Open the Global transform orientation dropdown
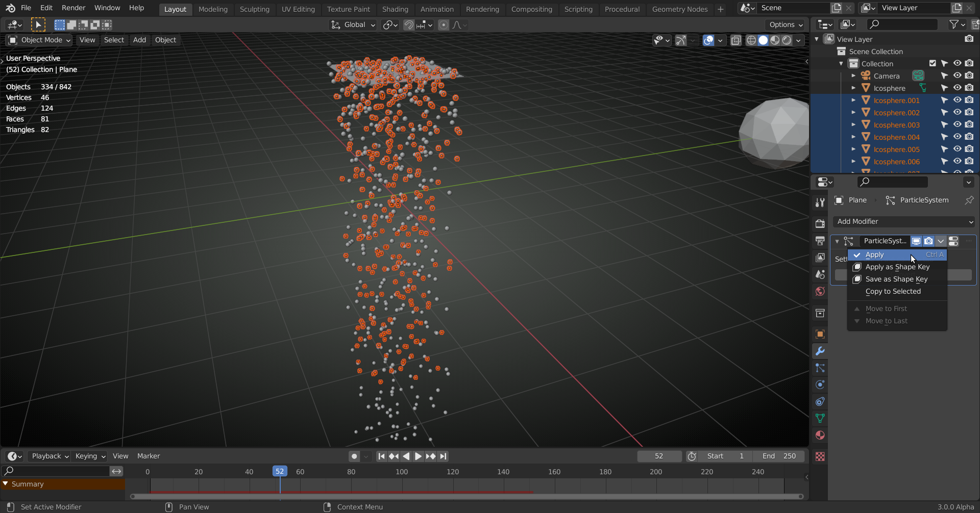This screenshot has height=513, width=980. [x=353, y=25]
